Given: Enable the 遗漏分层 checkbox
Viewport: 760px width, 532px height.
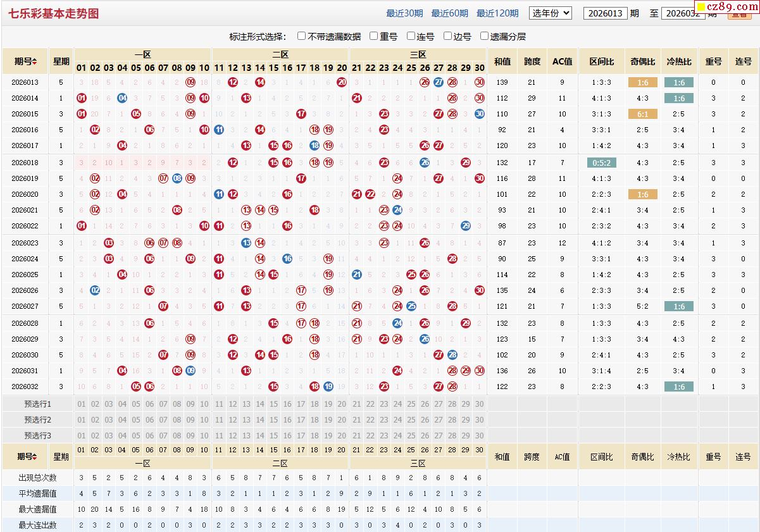Looking at the screenshot, I should (x=485, y=36).
